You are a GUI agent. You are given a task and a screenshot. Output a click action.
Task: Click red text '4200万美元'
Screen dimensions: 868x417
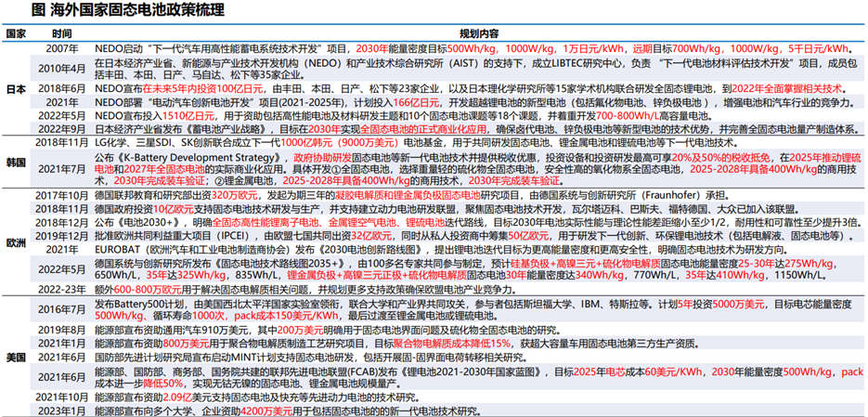tap(266, 411)
